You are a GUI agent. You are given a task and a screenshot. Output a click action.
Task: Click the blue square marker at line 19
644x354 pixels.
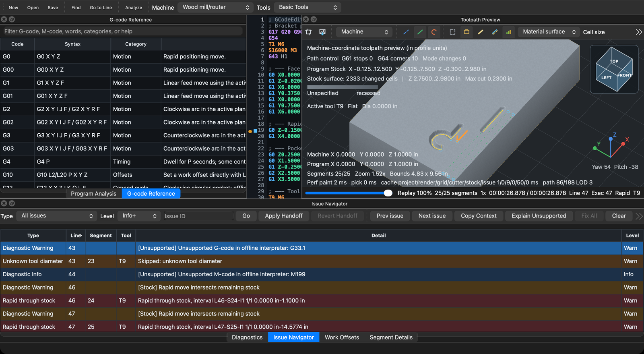pyautogui.click(x=255, y=131)
